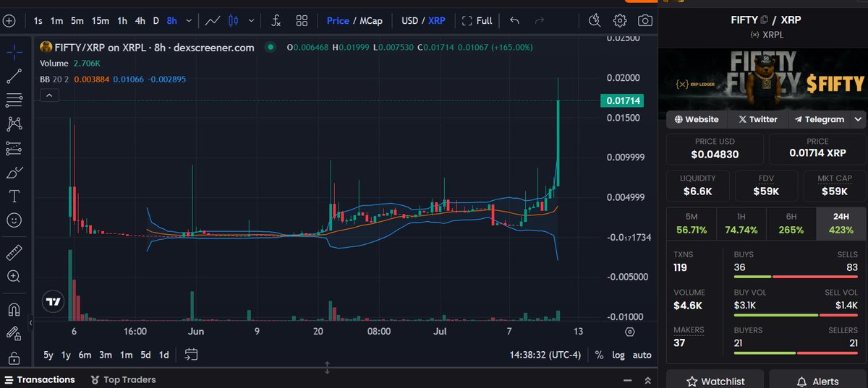Select the 6H stats tab
The image size is (868, 388).
pyautogui.click(x=791, y=223)
